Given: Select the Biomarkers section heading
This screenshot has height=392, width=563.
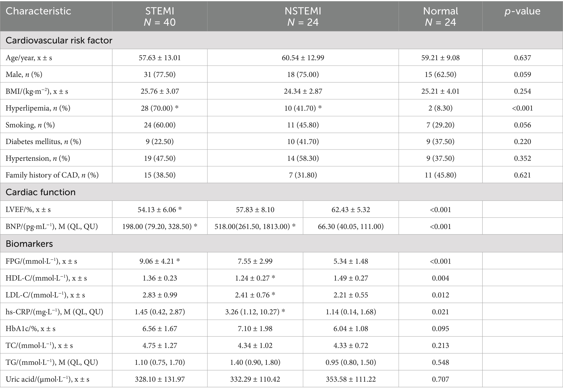Looking at the screenshot, I should click(x=29, y=244).
